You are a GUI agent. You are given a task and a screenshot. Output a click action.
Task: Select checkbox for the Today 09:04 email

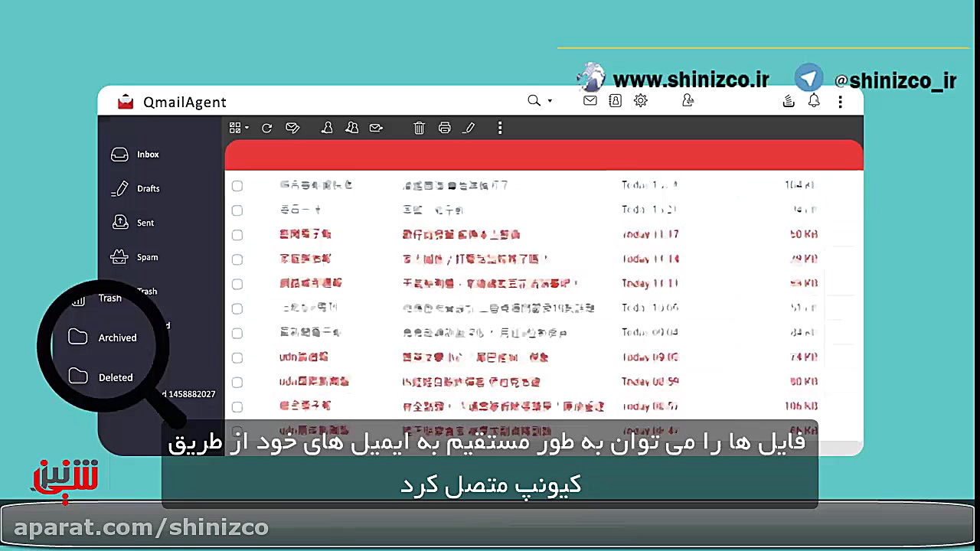click(x=237, y=333)
